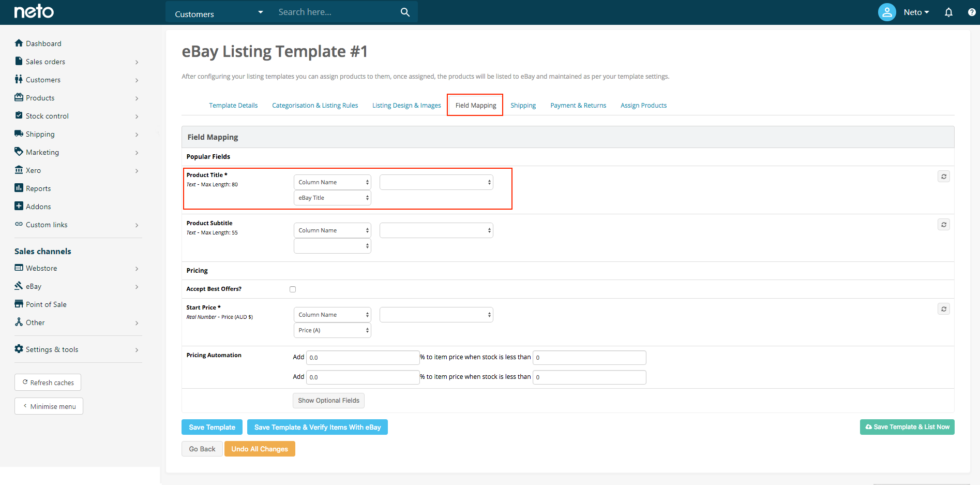Viewport: 980px width, 485px height.
Task: Open the Payment & Returns tab
Action: (x=578, y=106)
